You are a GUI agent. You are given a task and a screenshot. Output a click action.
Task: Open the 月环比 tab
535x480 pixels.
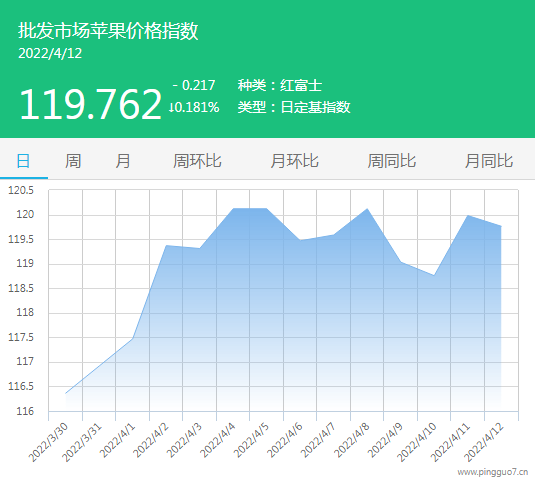pos(294,161)
